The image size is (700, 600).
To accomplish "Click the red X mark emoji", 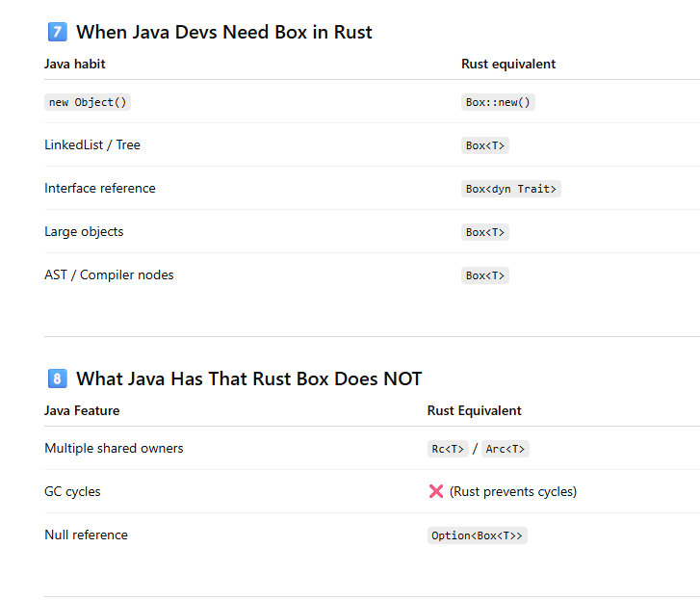I will click(436, 491).
